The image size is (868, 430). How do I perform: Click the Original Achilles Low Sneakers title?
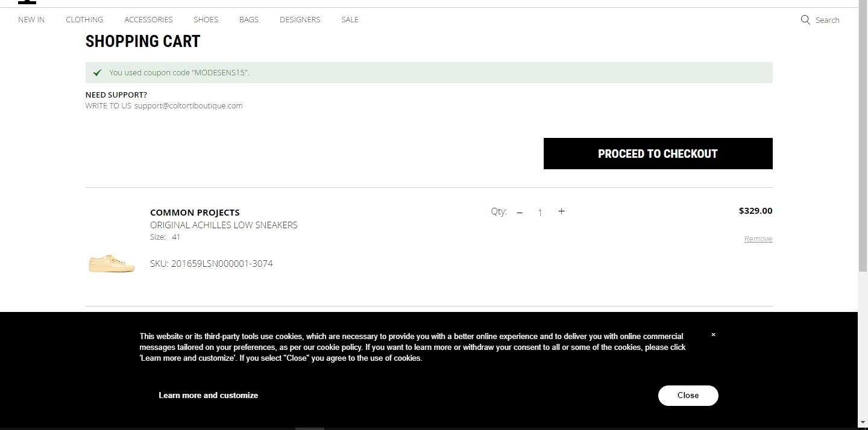224,225
